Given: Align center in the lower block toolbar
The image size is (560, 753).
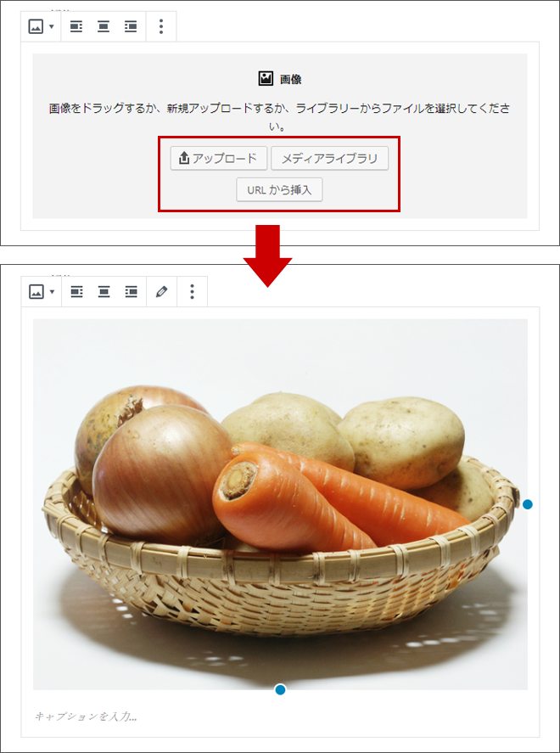Looking at the screenshot, I should point(104,291).
